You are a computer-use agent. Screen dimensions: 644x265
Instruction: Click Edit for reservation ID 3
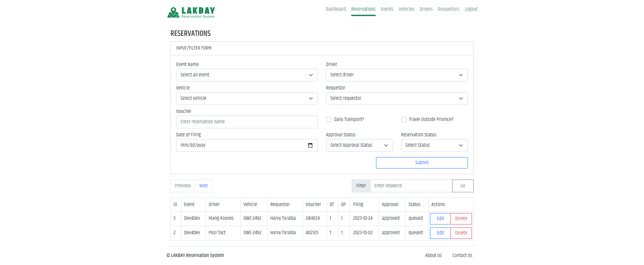point(440,218)
